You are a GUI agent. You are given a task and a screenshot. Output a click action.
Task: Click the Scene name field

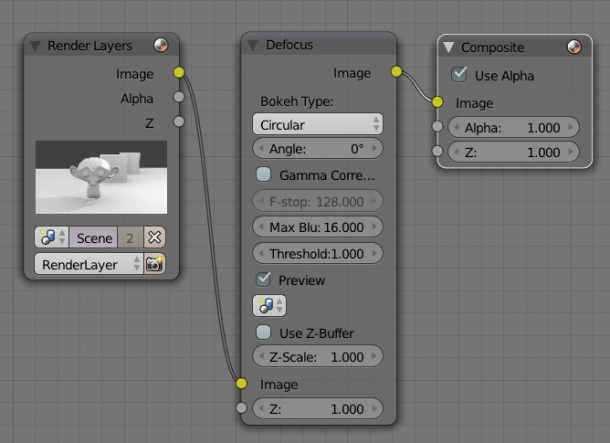tap(94, 238)
